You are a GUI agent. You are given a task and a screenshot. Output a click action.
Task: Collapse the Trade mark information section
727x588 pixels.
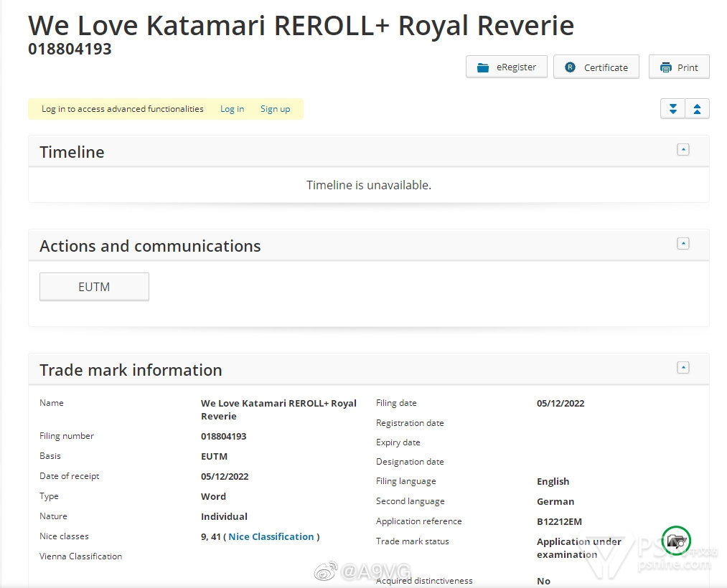click(683, 368)
